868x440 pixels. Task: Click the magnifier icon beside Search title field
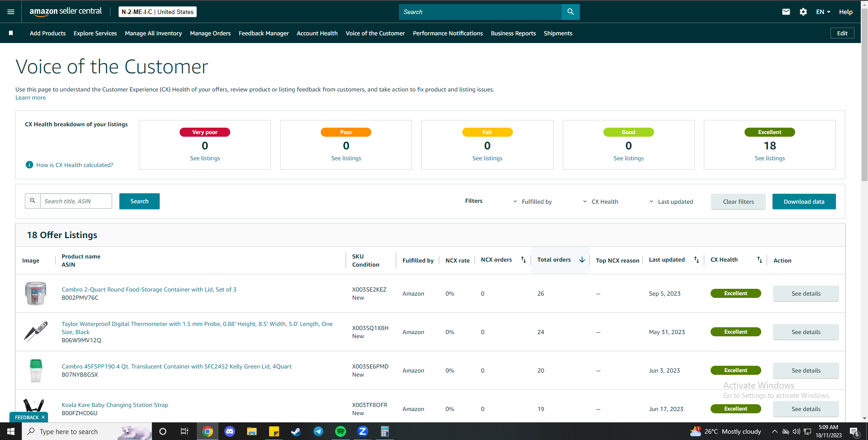click(33, 201)
